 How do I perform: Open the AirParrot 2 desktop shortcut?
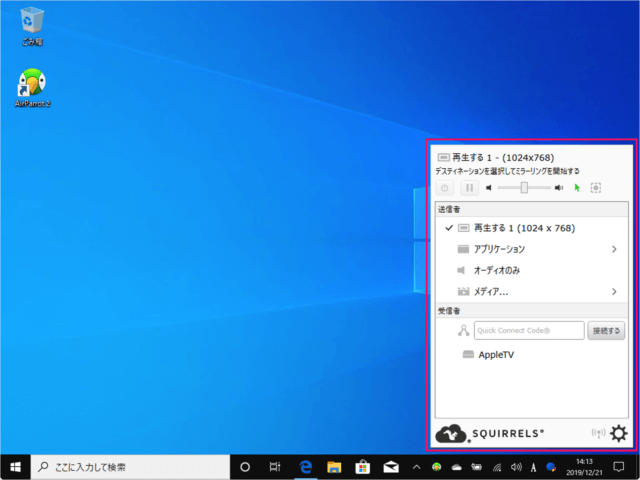(x=33, y=85)
